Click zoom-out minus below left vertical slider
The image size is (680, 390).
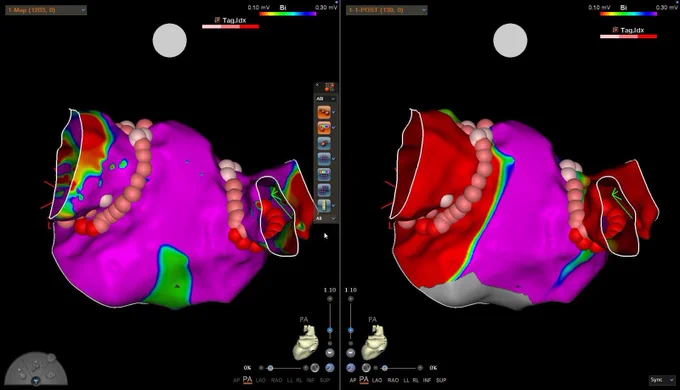click(330, 344)
